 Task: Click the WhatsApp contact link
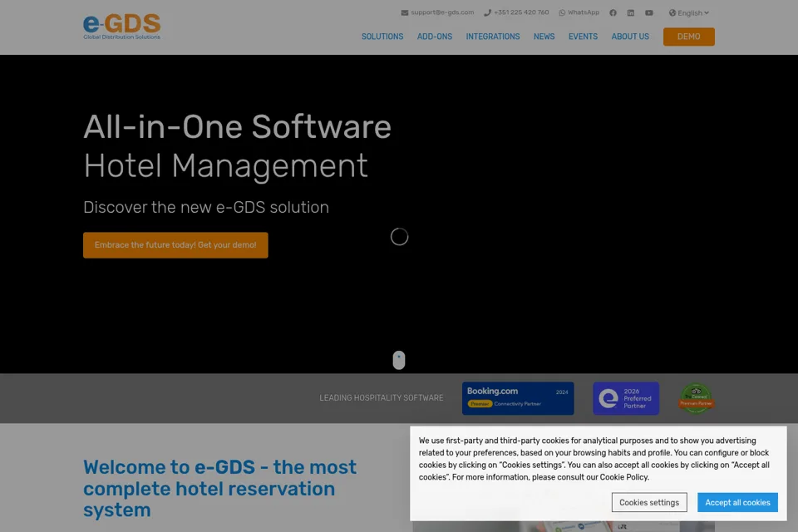click(x=579, y=12)
